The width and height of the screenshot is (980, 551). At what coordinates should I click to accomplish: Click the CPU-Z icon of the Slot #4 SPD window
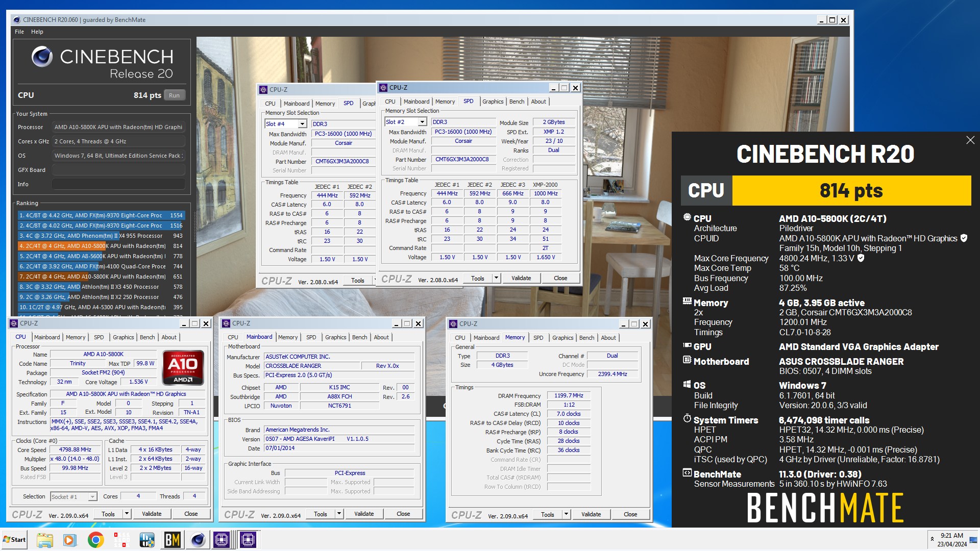click(x=263, y=90)
